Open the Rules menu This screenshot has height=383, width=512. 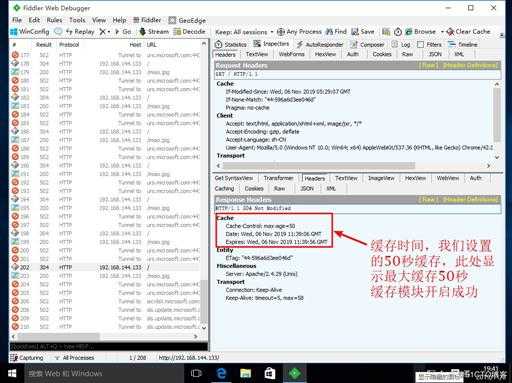click(54, 20)
